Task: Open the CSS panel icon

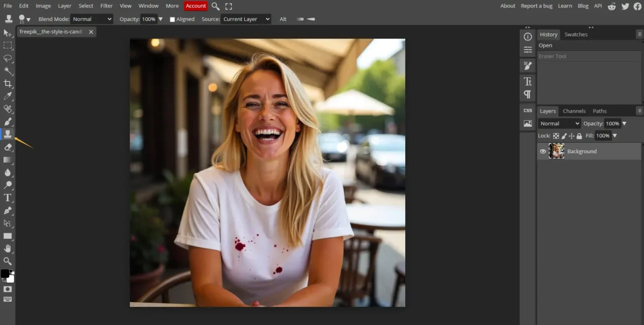Action: click(528, 110)
